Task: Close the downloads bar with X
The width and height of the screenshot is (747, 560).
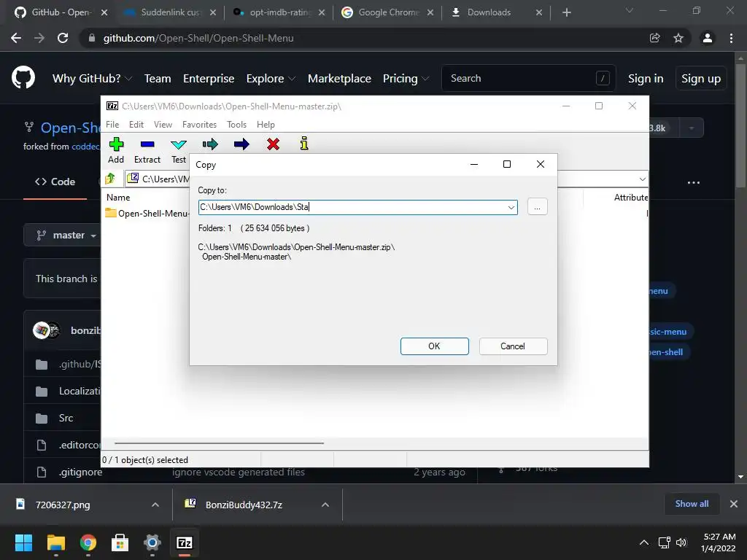Action: pyautogui.click(x=734, y=504)
